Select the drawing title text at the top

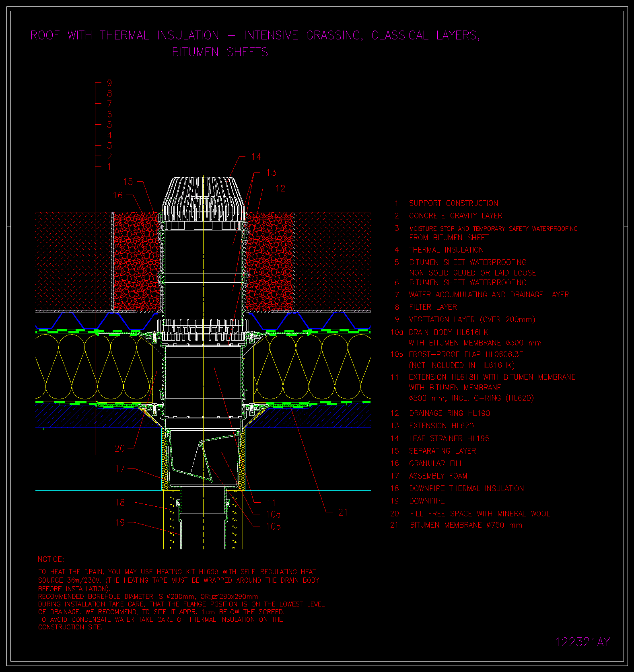(255, 36)
